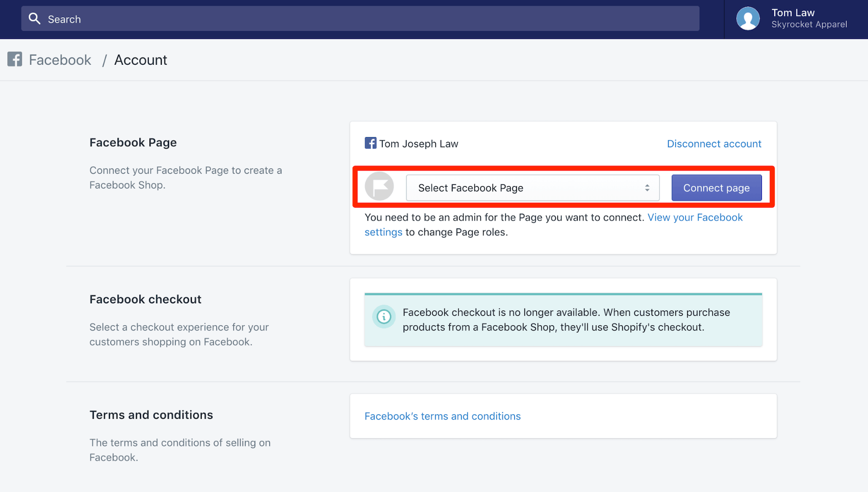Click the flag placeholder icon near the Page selector
868x492 pixels.
click(379, 187)
